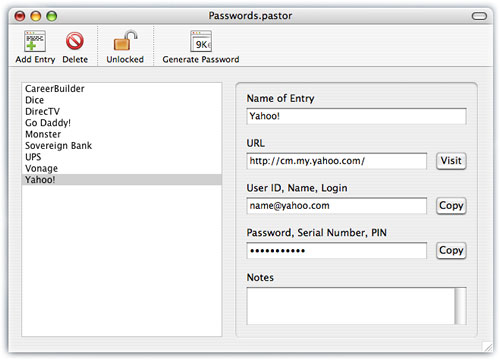Click the toolbar toggle pill button
This screenshot has height=360, width=500.
pyautogui.click(x=479, y=16)
